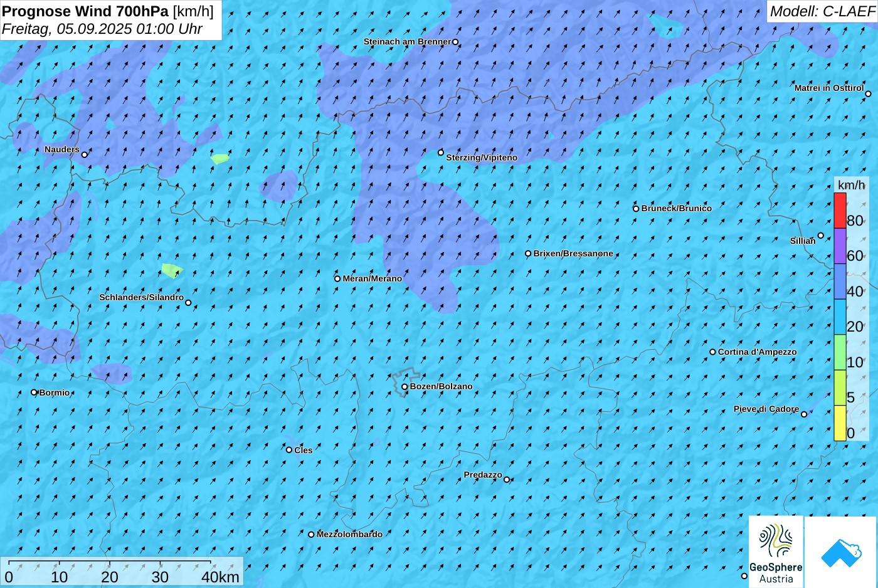Click the green 10 km/h legend color
Image resolution: width=878 pixels, height=588 pixels.
tap(840, 352)
